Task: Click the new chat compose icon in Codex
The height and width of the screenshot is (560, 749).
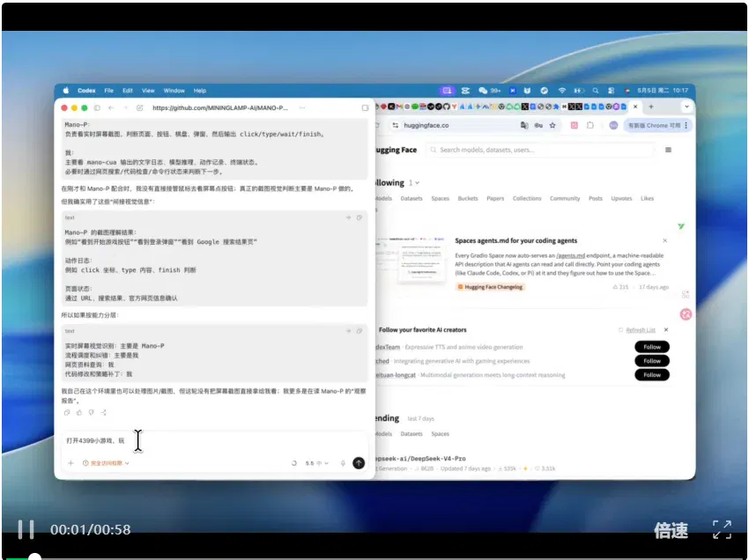Action: pos(139,108)
